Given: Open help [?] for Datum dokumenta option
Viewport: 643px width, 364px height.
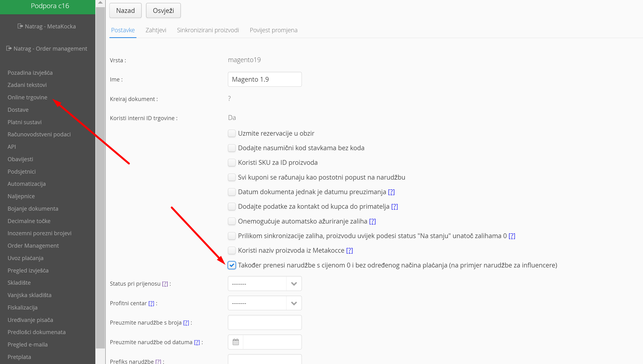Looking at the screenshot, I should pos(391,192).
